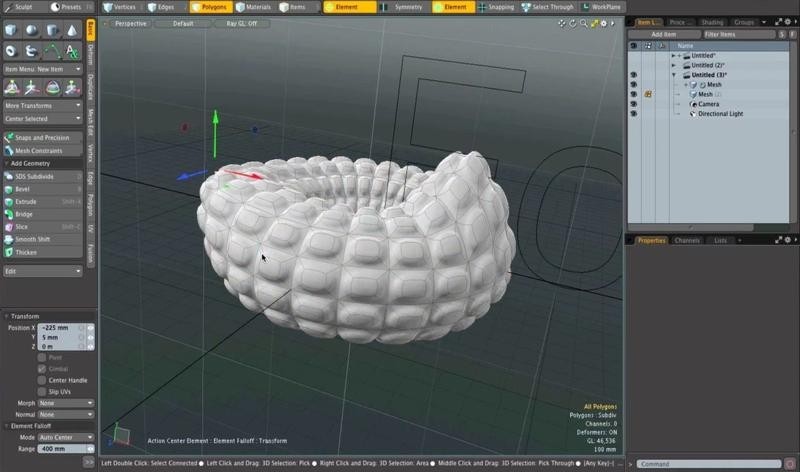
Task: Open the Shading tab
Action: coord(711,22)
